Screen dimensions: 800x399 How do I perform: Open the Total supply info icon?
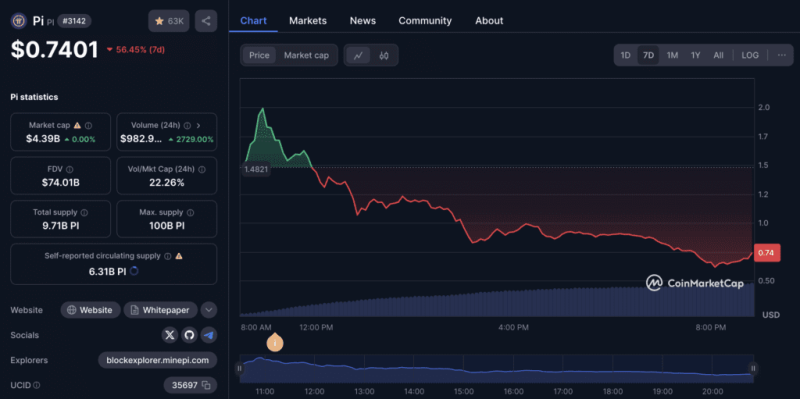[x=84, y=212]
